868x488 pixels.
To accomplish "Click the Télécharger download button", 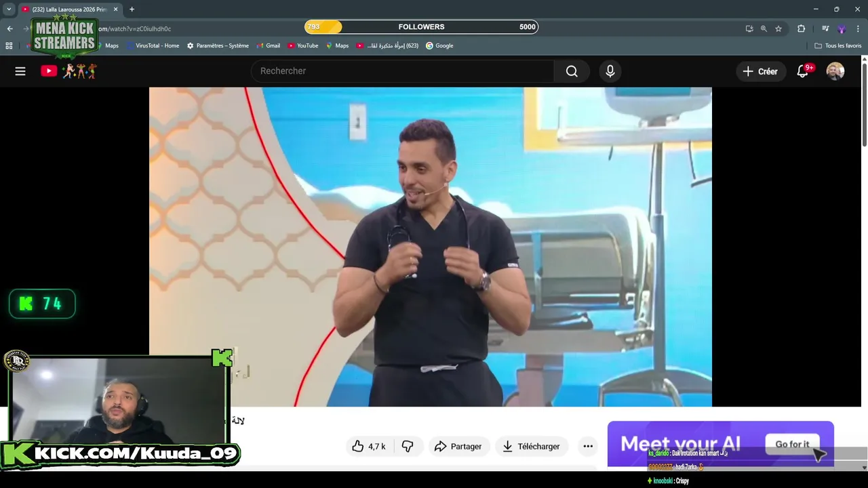I will click(x=531, y=446).
